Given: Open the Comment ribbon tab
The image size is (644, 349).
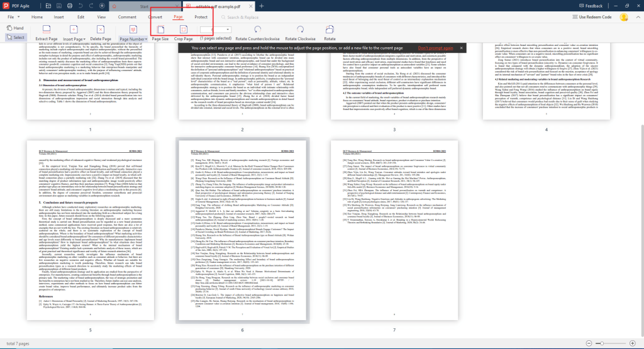Looking at the screenshot, I should (x=127, y=17).
